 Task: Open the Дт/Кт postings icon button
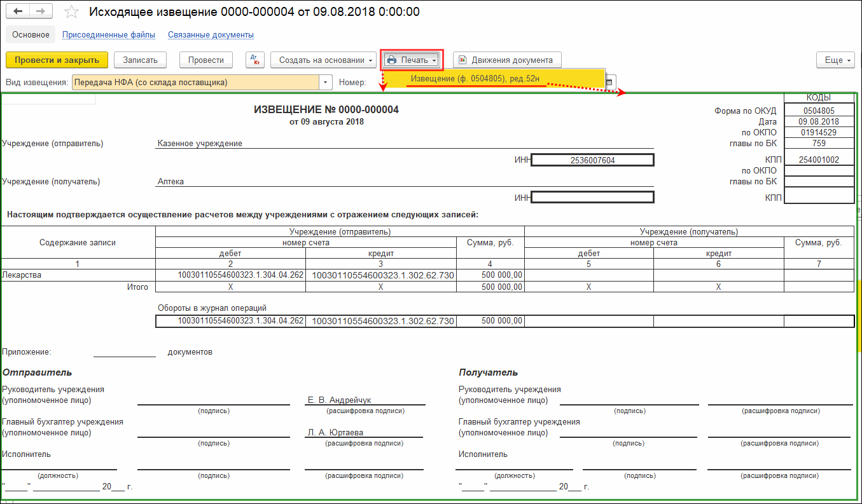pyautogui.click(x=255, y=60)
